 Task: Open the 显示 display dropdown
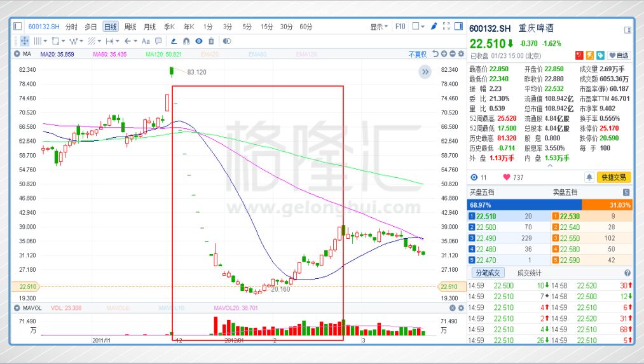coord(379,27)
